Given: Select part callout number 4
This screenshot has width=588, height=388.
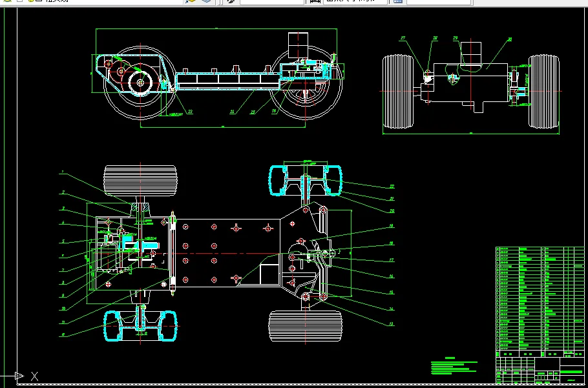Looking at the screenshot, I should (63, 223).
